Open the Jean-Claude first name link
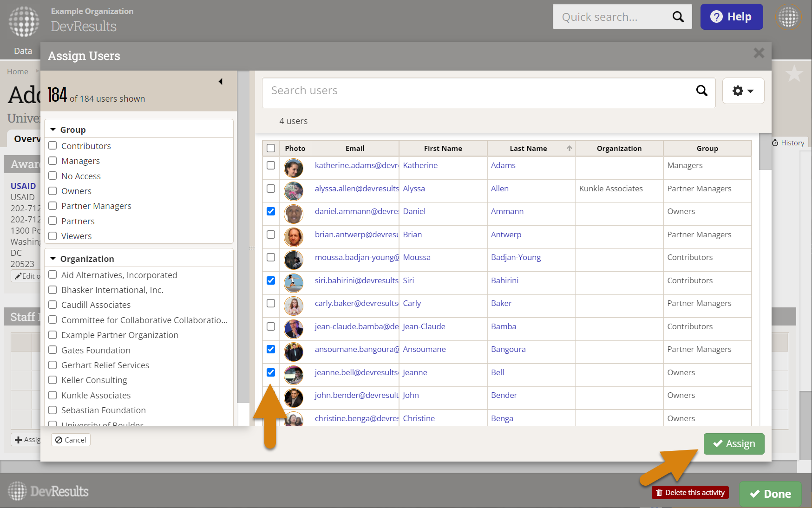The height and width of the screenshot is (508, 812). click(424, 326)
